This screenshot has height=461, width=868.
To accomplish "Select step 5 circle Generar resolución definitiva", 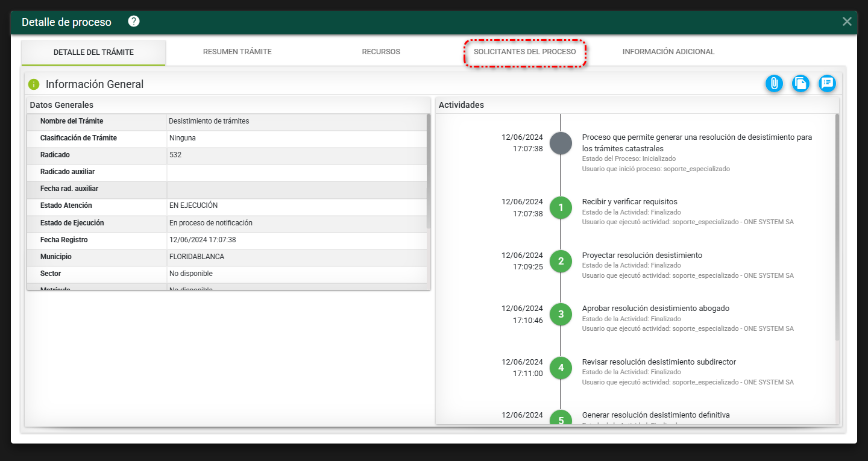I will (561, 419).
